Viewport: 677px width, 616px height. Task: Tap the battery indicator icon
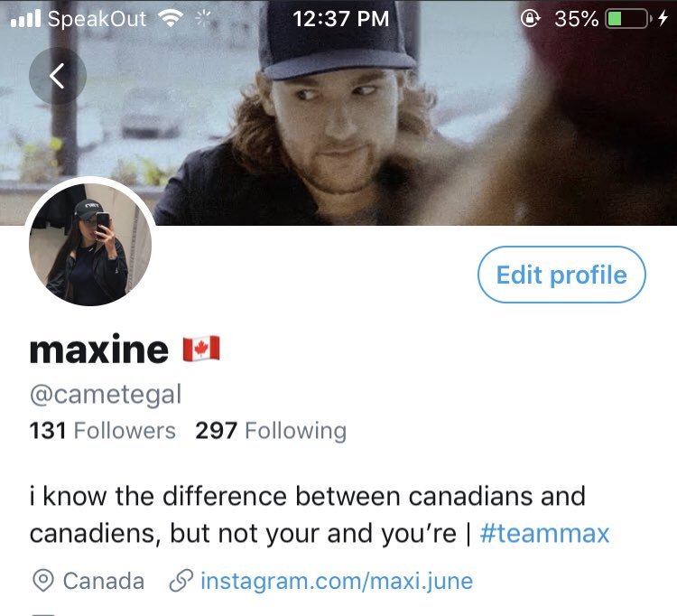click(628, 19)
